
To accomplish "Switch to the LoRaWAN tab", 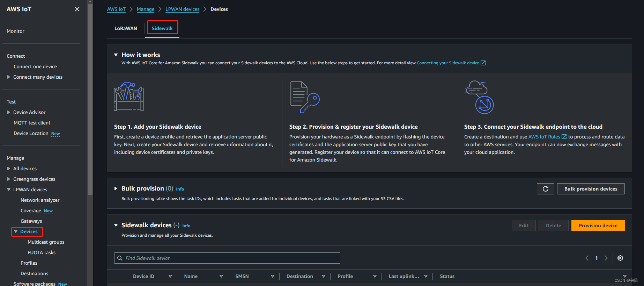I will 126,28.
